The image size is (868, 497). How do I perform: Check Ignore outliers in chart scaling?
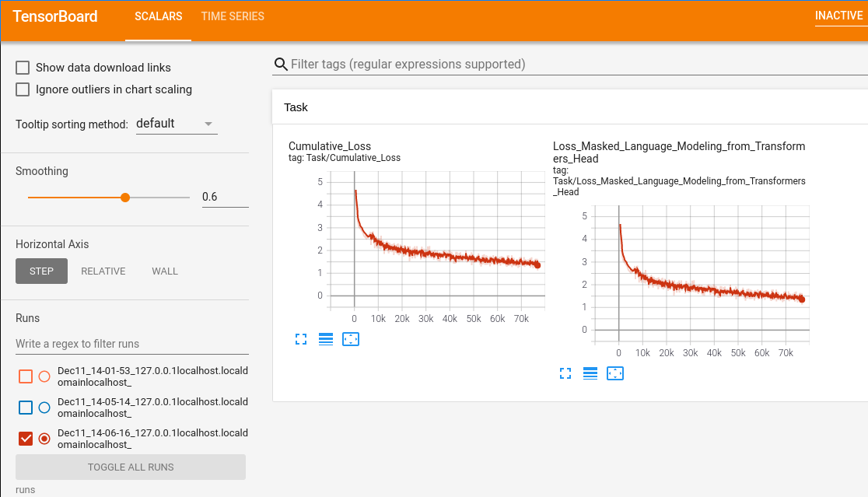click(23, 89)
